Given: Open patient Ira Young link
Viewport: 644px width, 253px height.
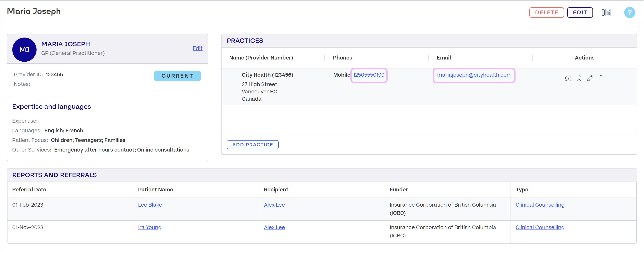Looking at the screenshot, I should pyautogui.click(x=149, y=227).
